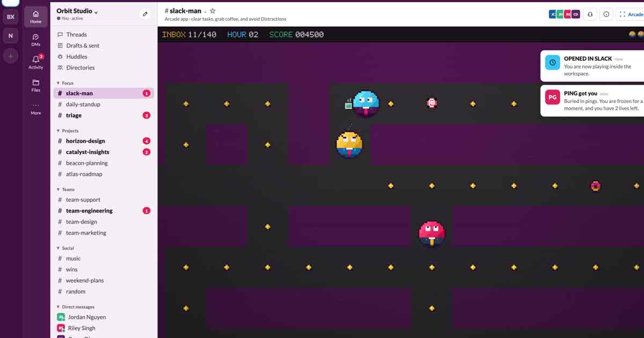
Task: Star the slack-man channel
Action: coord(213,11)
